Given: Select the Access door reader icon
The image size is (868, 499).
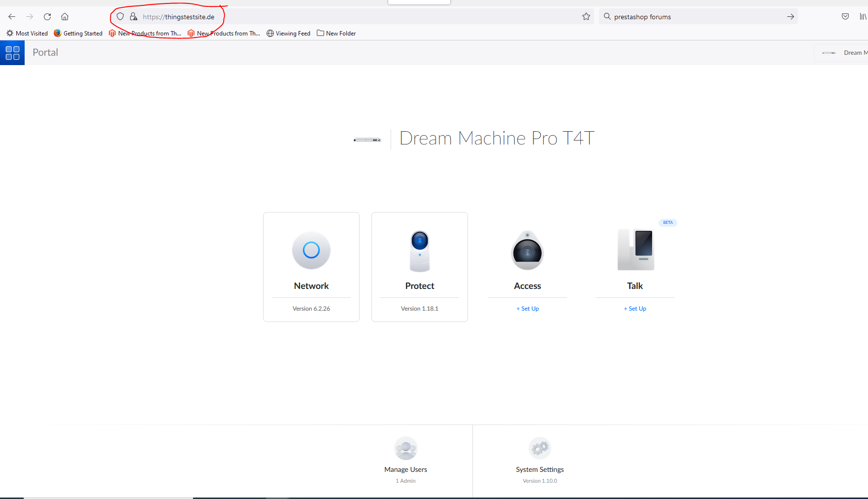Looking at the screenshot, I should pos(528,250).
